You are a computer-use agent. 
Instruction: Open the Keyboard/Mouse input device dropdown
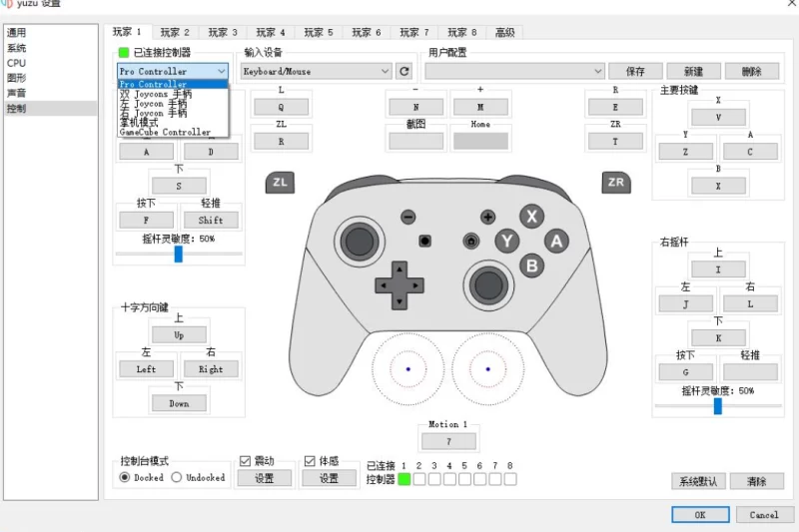[316, 71]
